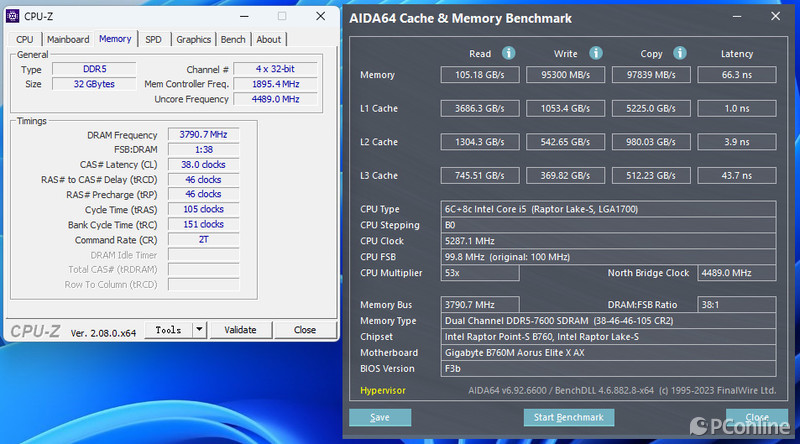Click the Start Benchmark button
The image size is (800, 444).
(x=569, y=417)
